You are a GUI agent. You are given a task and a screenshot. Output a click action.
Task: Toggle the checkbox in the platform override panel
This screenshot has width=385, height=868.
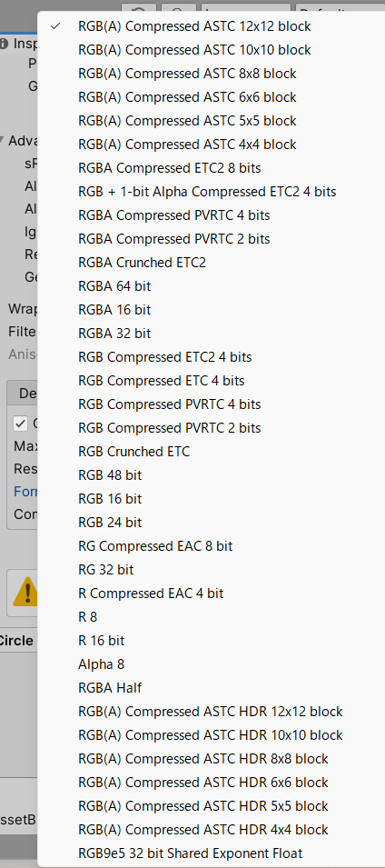pos(21,424)
